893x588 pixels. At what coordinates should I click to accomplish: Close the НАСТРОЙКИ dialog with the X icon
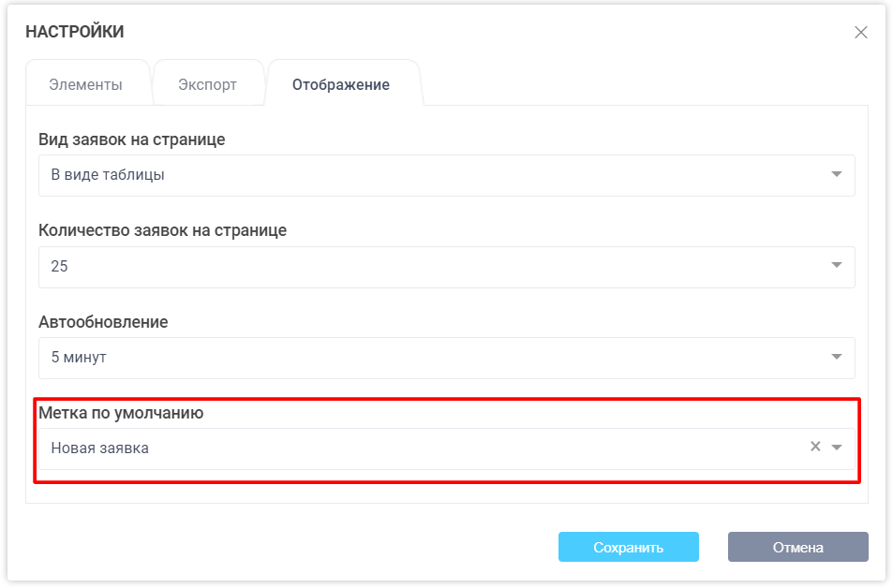click(x=860, y=33)
